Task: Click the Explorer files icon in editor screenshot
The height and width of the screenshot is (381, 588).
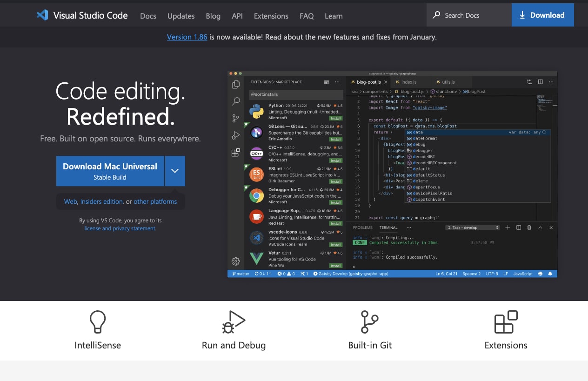Action: (236, 84)
